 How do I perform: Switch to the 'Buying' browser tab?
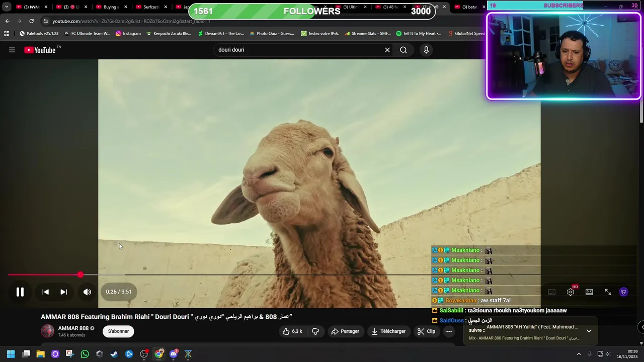(111, 7)
